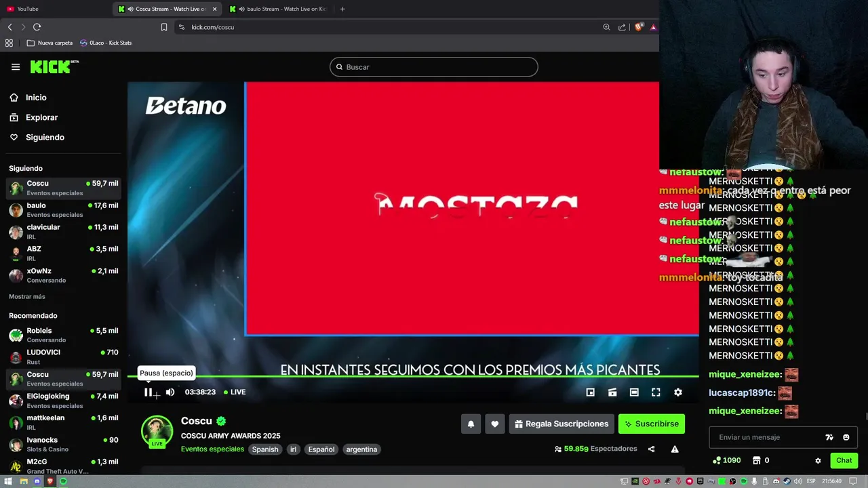Close the Coscu Stream tab
The width and height of the screenshot is (868, 488).
tap(214, 9)
